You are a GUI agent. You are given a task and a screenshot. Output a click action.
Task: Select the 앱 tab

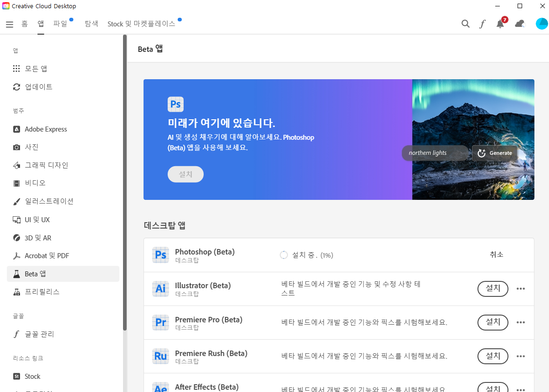point(41,24)
